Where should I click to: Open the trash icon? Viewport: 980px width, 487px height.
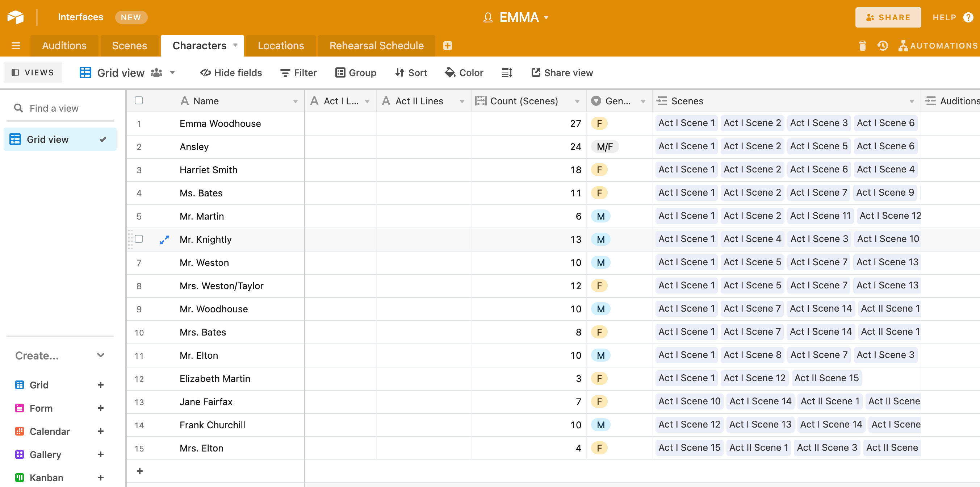(x=862, y=46)
